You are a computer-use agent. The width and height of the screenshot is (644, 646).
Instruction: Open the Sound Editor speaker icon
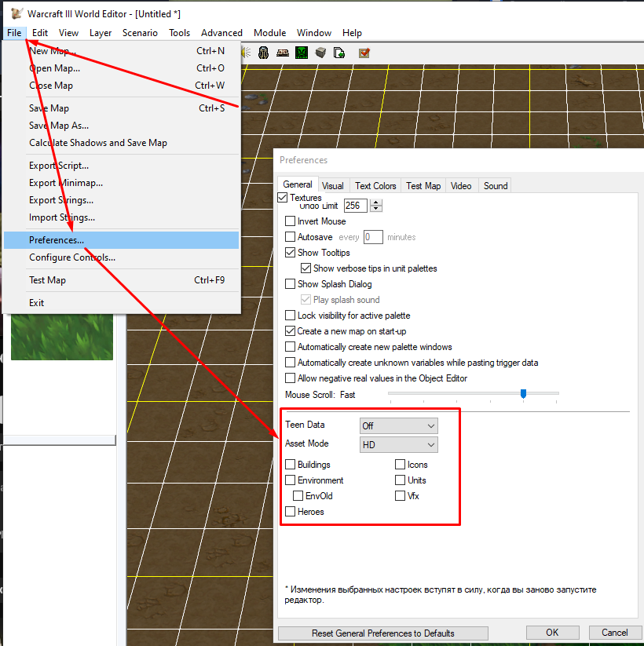click(x=246, y=53)
